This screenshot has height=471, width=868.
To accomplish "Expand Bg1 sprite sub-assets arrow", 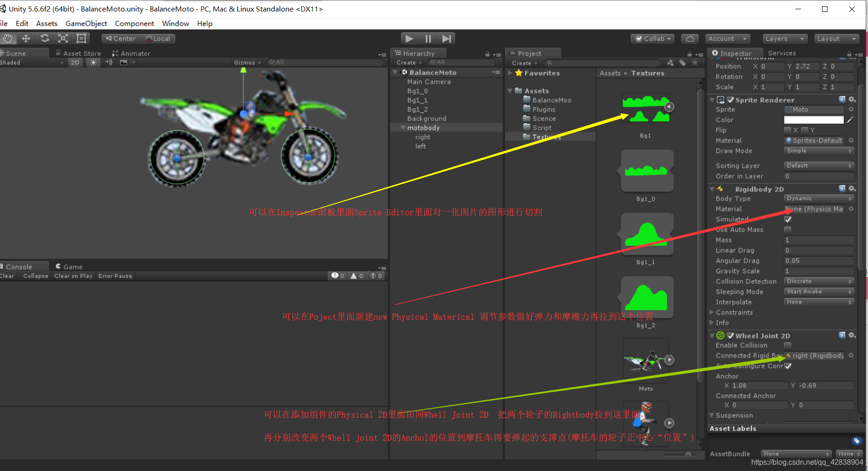I will click(669, 107).
